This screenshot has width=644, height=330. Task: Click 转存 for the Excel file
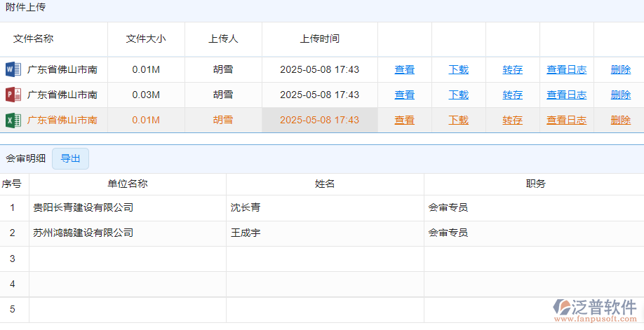(512, 120)
